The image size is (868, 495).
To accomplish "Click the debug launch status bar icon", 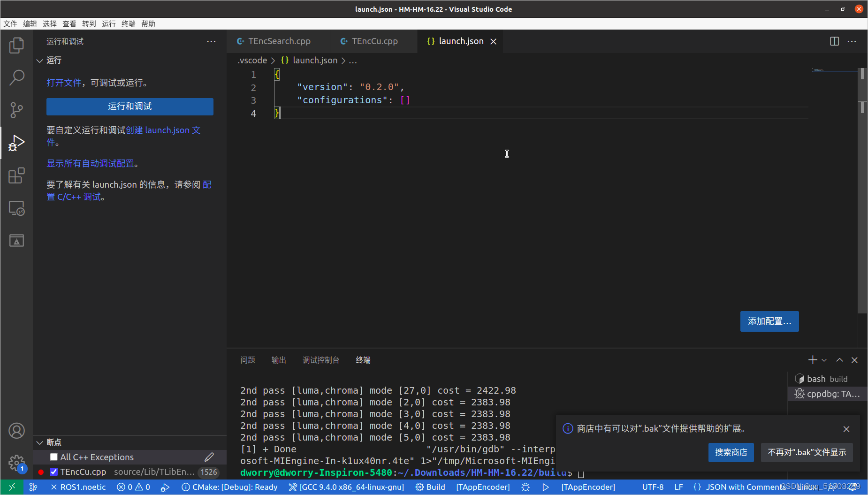I will (165, 487).
